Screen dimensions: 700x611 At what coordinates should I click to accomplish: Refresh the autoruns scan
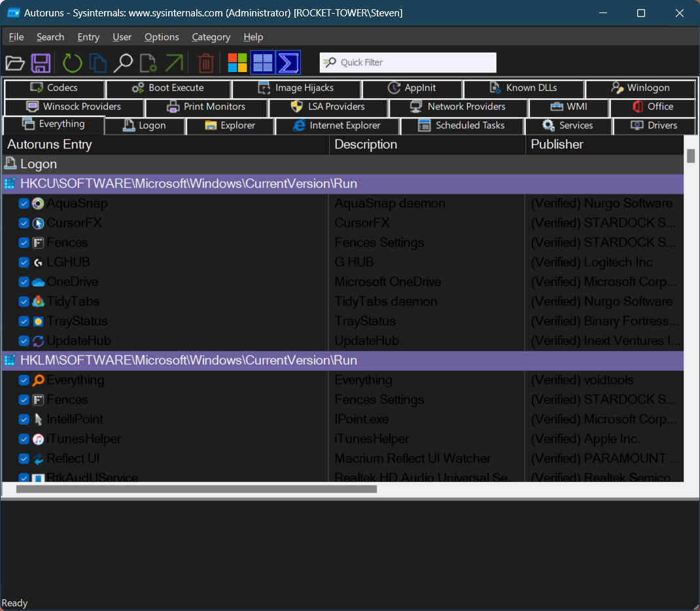(x=72, y=63)
